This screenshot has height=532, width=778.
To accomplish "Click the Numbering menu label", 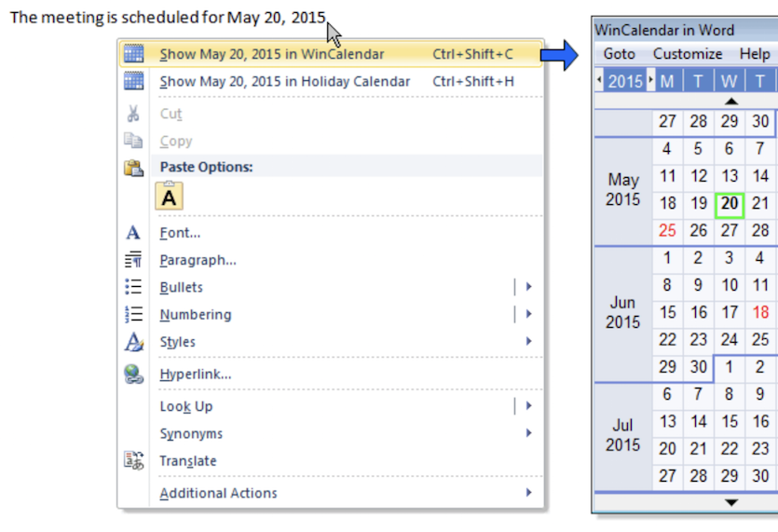I will [x=196, y=315].
